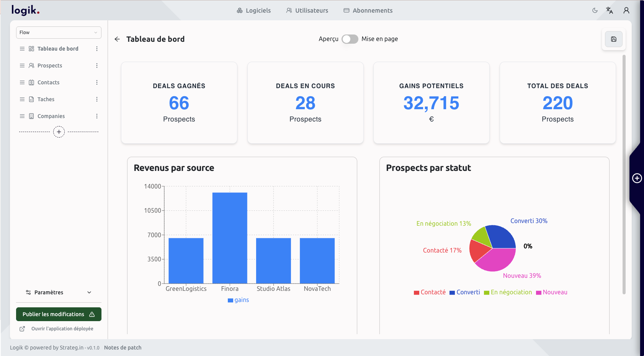The height and width of the screenshot is (356, 644).
Task: Open the Abonnements tab
Action: pos(368,11)
